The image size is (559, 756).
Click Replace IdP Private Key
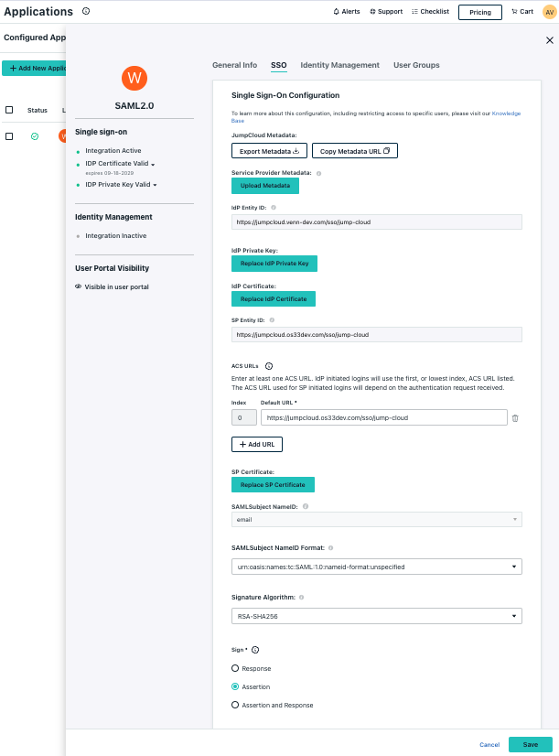coord(274,264)
